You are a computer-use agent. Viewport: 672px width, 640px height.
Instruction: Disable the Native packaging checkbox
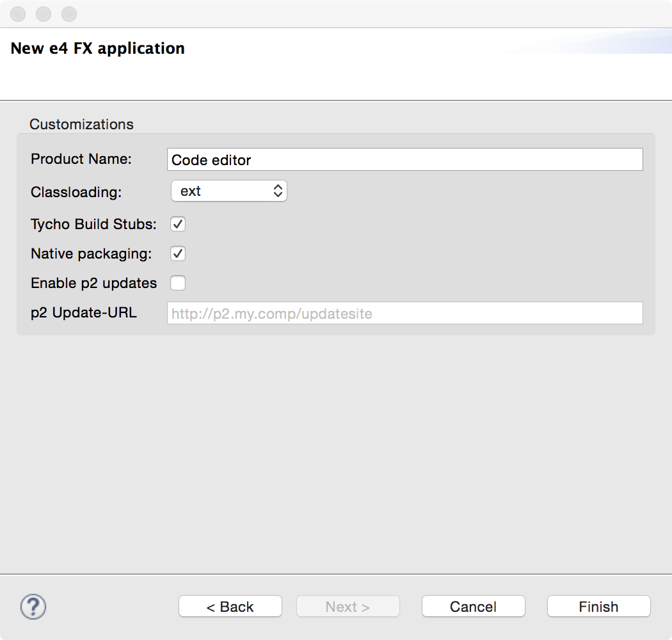click(178, 254)
